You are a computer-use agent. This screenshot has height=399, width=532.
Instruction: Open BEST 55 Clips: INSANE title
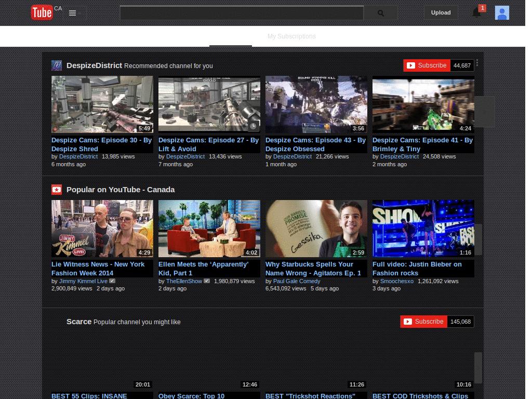(89, 395)
